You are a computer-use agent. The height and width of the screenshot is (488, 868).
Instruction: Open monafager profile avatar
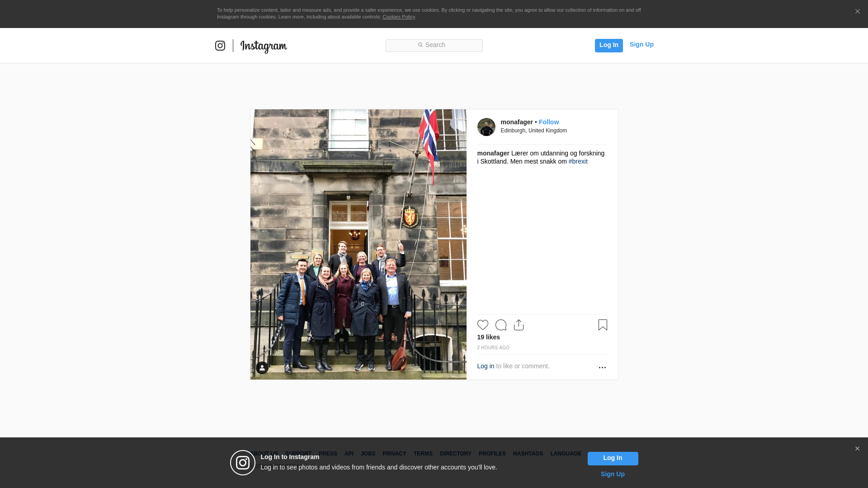[x=486, y=127]
